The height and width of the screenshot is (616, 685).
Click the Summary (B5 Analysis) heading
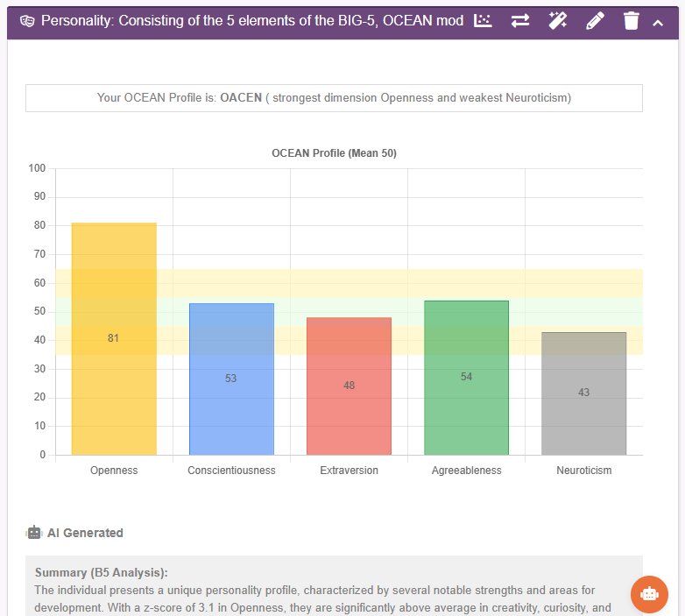pyautogui.click(x=101, y=572)
